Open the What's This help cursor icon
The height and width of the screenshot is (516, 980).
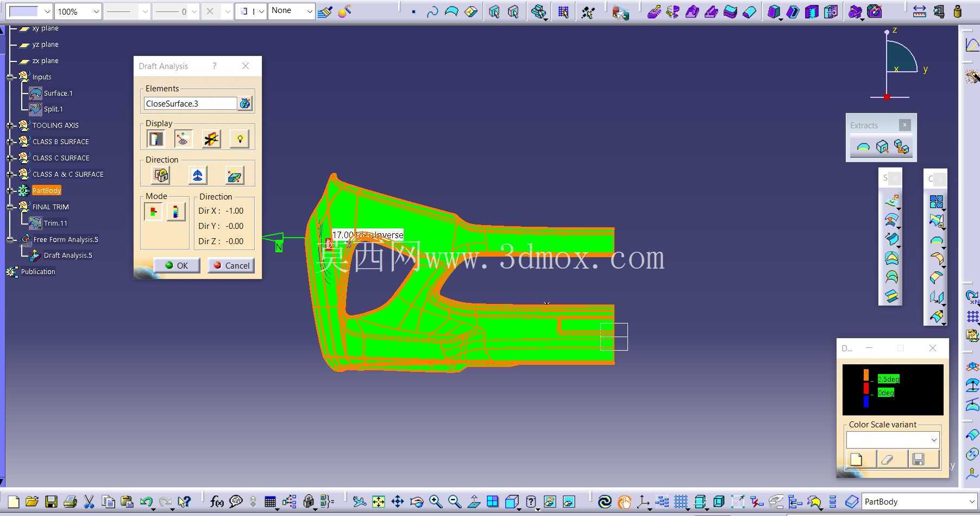[x=184, y=502]
